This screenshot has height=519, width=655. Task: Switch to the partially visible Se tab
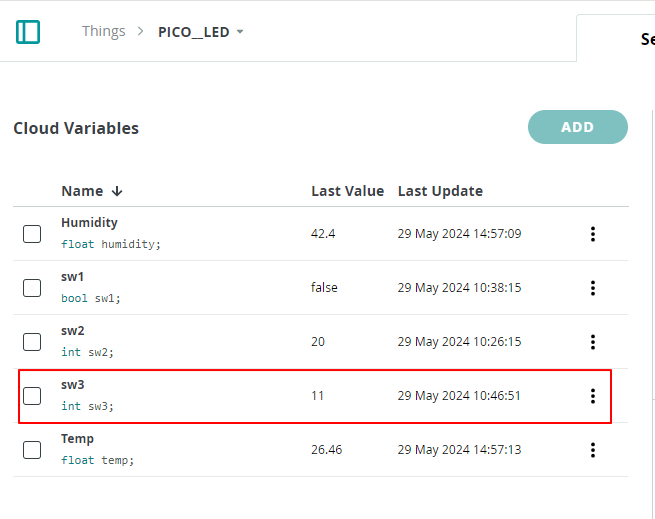point(647,38)
